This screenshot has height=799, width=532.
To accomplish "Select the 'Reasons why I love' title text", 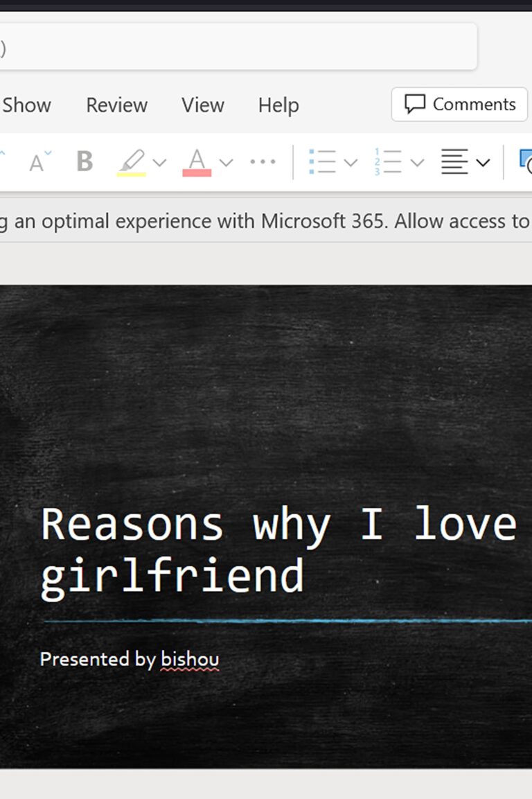I will tap(277, 525).
